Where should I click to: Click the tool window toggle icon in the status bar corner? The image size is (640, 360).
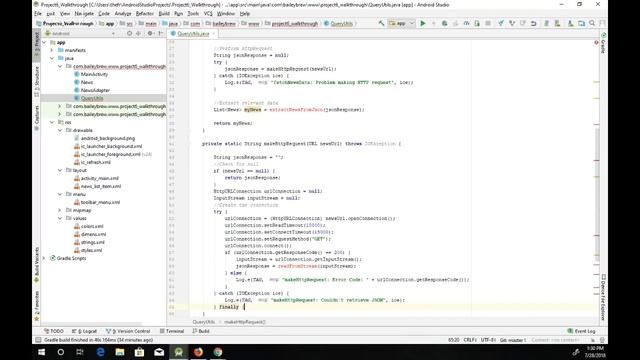38,340
